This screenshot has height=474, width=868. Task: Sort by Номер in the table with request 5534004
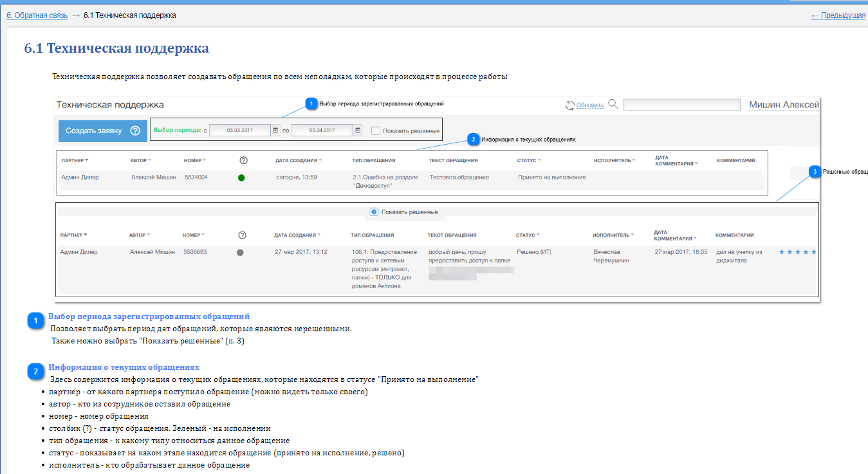click(195, 160)
